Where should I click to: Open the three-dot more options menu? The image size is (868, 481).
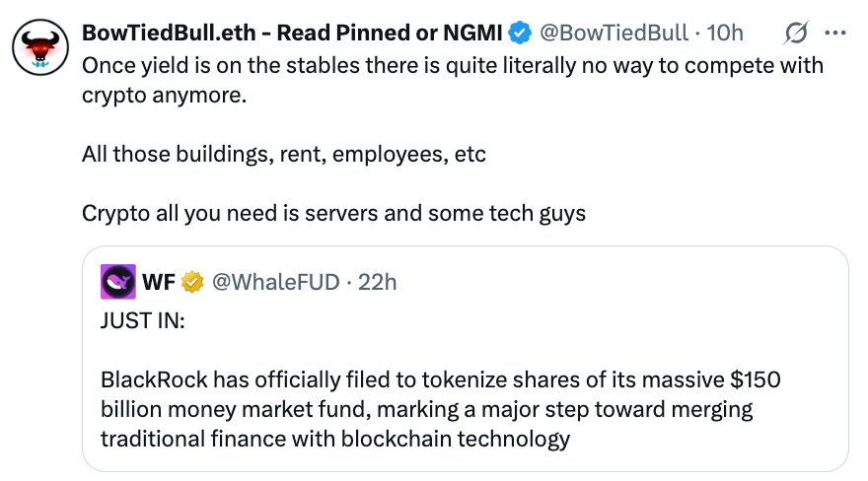coord(834,33)
